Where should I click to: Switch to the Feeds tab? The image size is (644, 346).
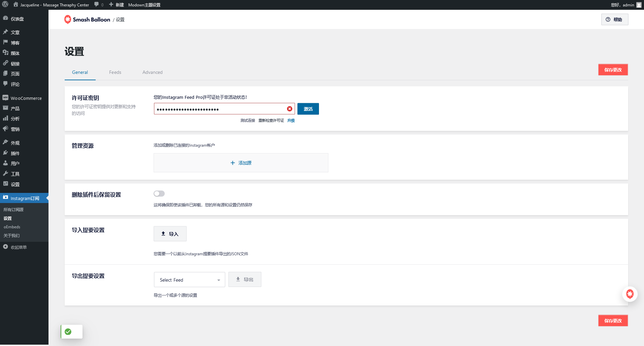115,72
